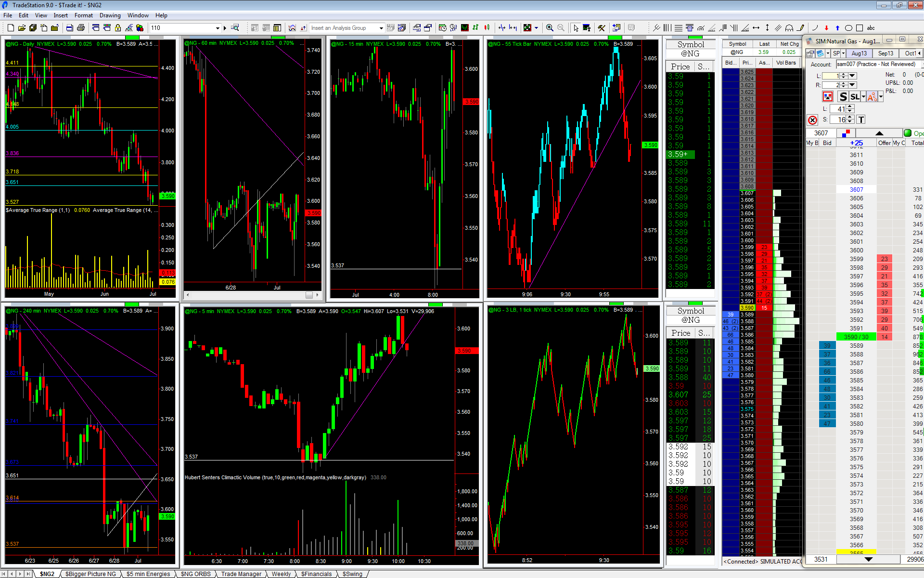This screenshot has height=578, width=924.
Task: Click the red offer cell 23 at 3599
Action: 884,259
